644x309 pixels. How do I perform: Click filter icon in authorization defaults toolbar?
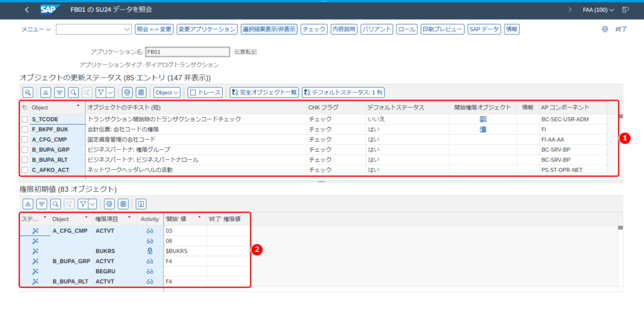(x=82, y=203)
